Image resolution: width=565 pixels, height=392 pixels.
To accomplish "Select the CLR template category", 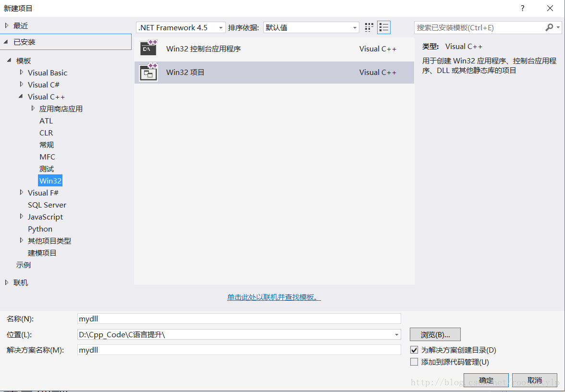I will point(46,133).
